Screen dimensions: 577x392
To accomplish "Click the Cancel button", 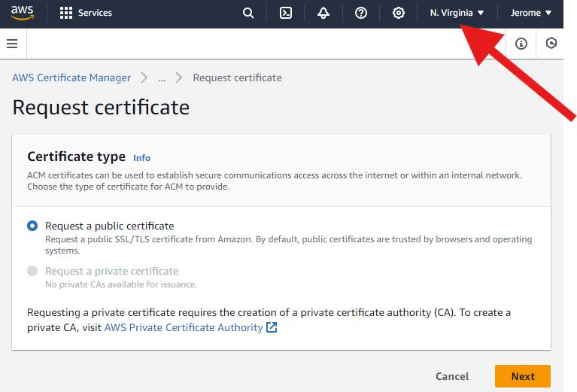I will pos(452,376).
